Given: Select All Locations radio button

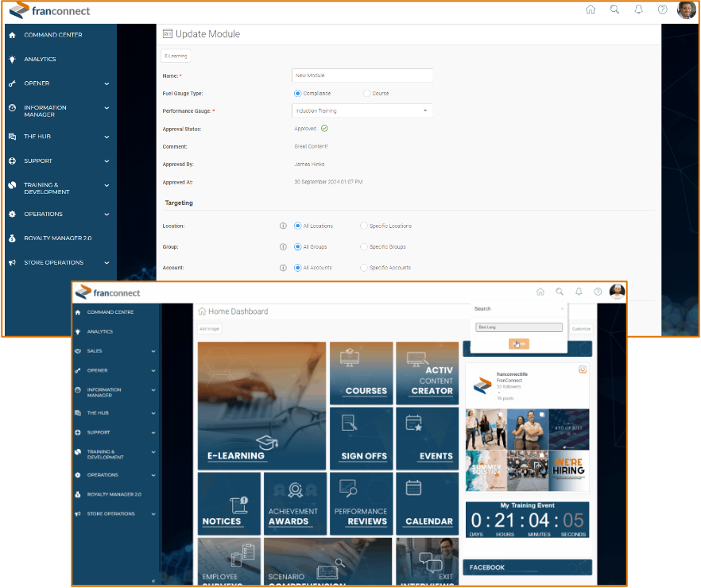Looking at the screenshot, I should coord(297,226).
